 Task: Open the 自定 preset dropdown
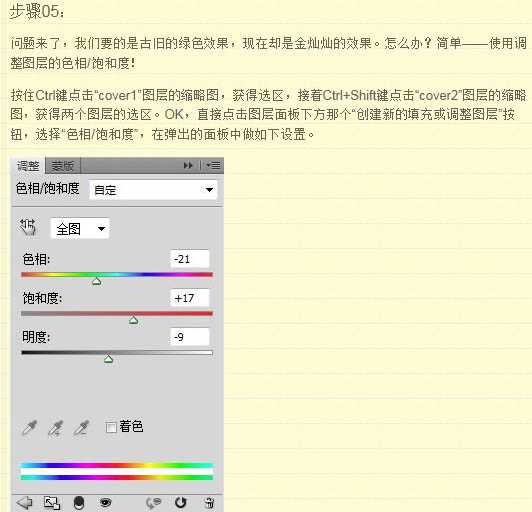pyautogui.click(x=153, y=189)
